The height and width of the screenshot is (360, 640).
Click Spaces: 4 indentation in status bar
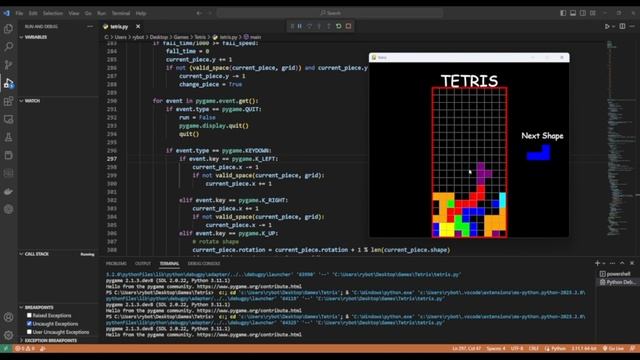pyautogui.click(x=496, y=349)
